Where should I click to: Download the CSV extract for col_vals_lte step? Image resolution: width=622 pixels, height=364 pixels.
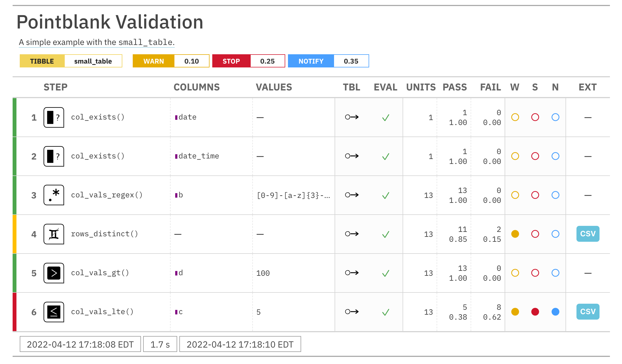(x=588, y=312)
